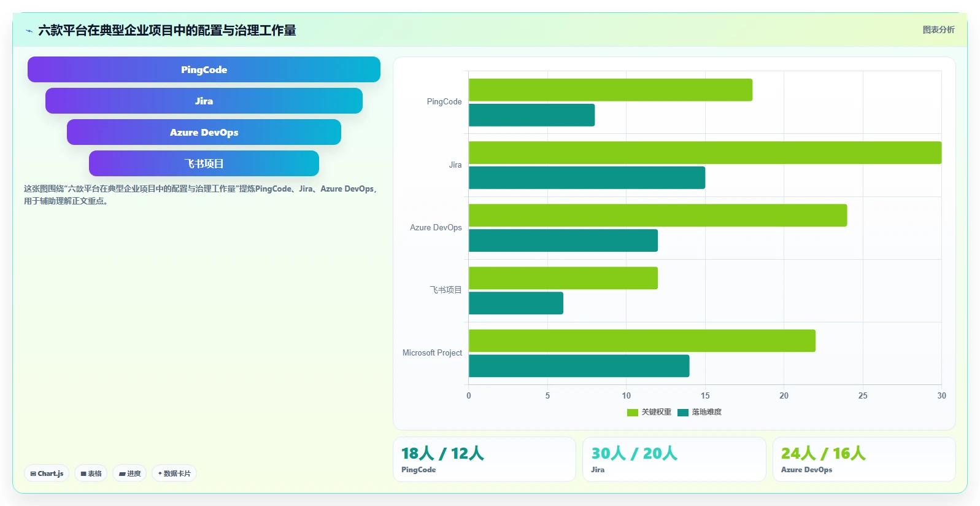Click the Jira label on the chart's vertical axis
980x506 pixels.
[x=455, y=165]
